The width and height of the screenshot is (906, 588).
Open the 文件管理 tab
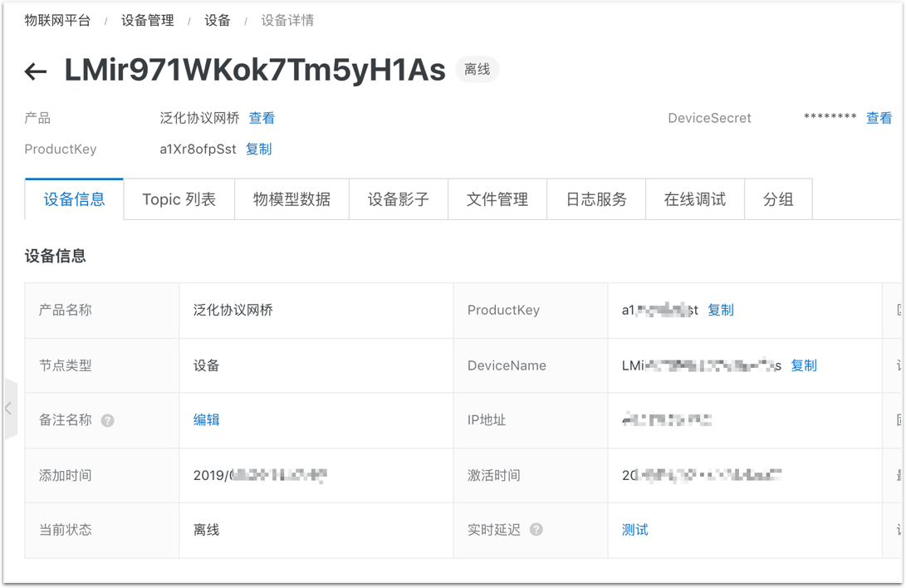497,199
